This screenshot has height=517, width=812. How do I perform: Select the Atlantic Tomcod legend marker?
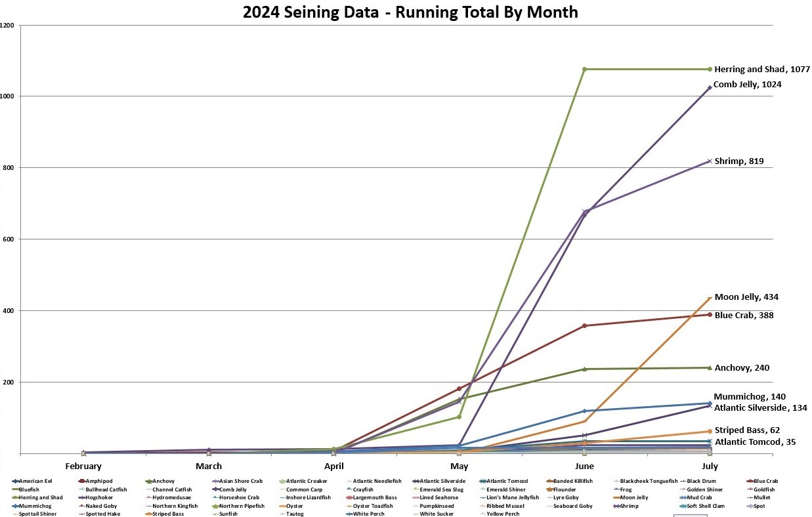(x=483, y=481)
